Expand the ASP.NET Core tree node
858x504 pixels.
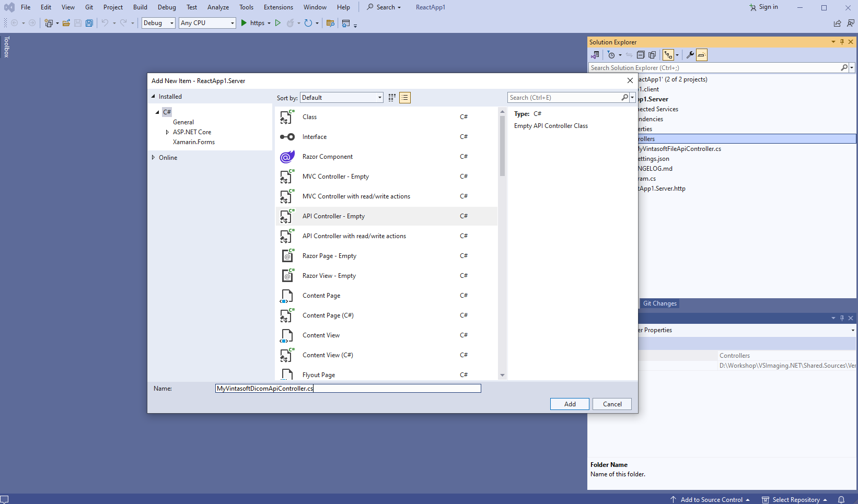167,132
